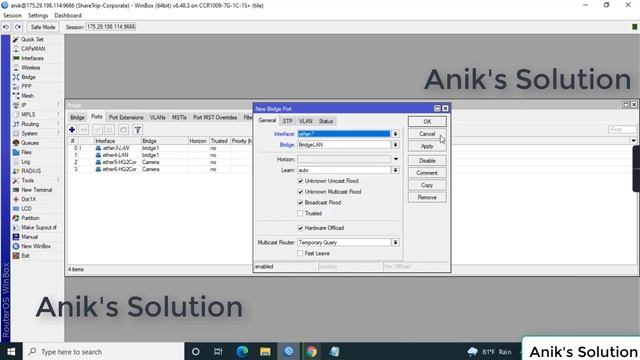Enable Fast Leave checkbox

pyautogui.click(x=300, y=253)
